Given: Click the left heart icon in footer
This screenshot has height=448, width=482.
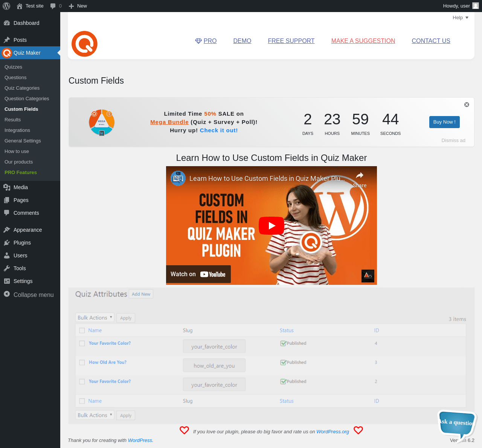Looking at the screenshot, I should [x=184, y=430].
